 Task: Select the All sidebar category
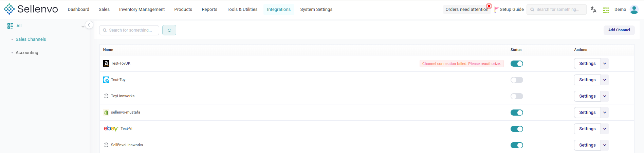click(x=19, y=26)
